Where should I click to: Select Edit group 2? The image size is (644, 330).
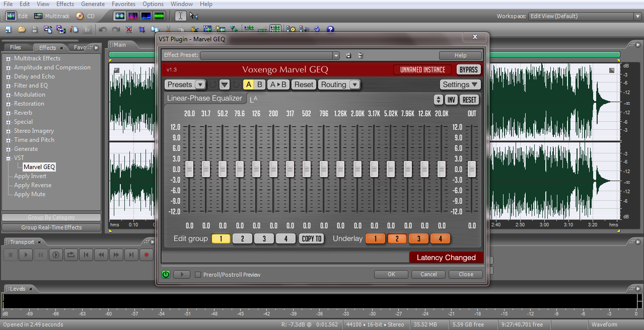pyautogui.click(x=242, y=239)
